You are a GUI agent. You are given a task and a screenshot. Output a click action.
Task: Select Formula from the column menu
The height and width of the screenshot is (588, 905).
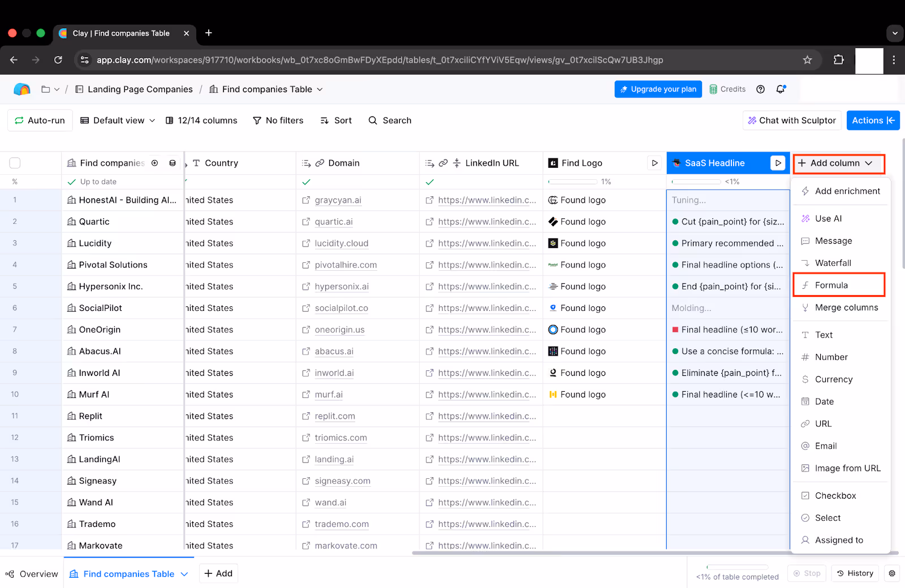839,285
